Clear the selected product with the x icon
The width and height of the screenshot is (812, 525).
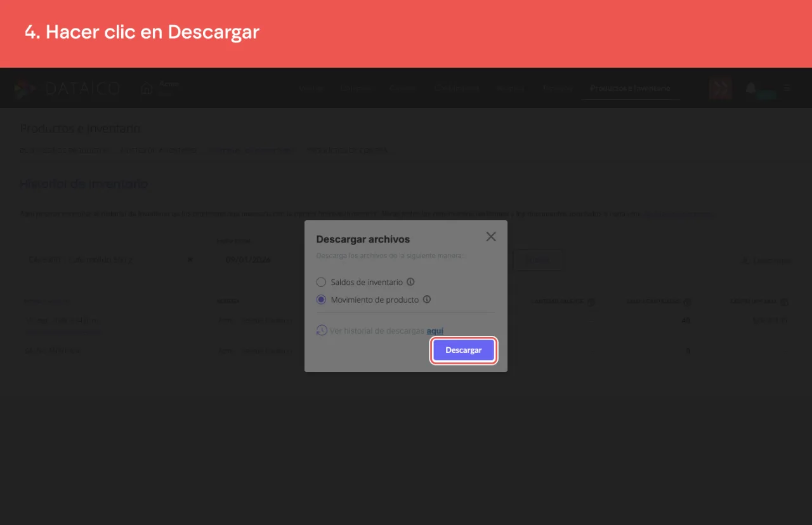pos(190,260)
